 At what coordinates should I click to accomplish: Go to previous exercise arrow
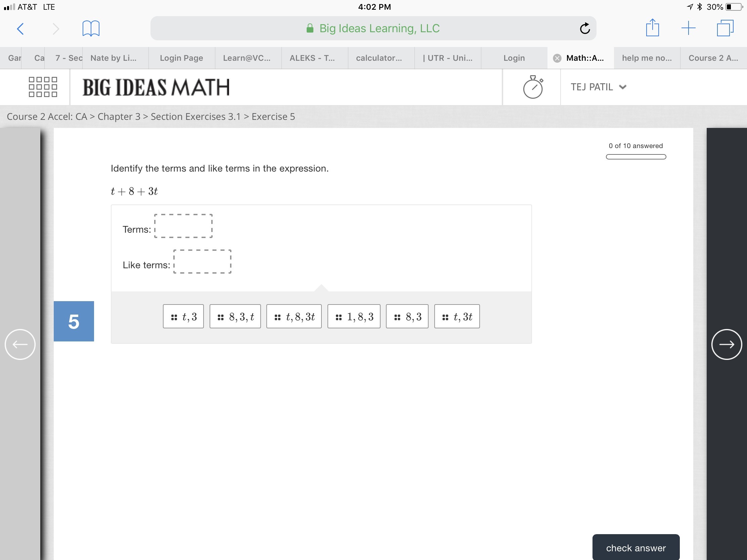point(20,344)
